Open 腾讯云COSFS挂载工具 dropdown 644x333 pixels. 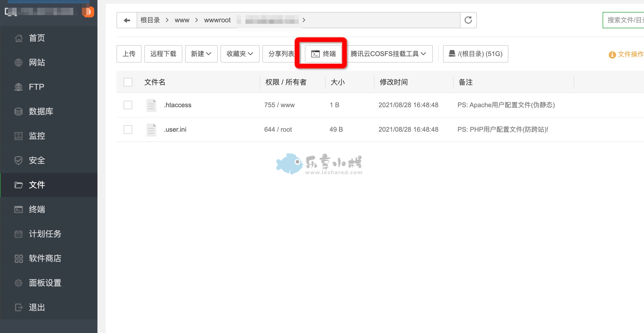coord(388,54)
